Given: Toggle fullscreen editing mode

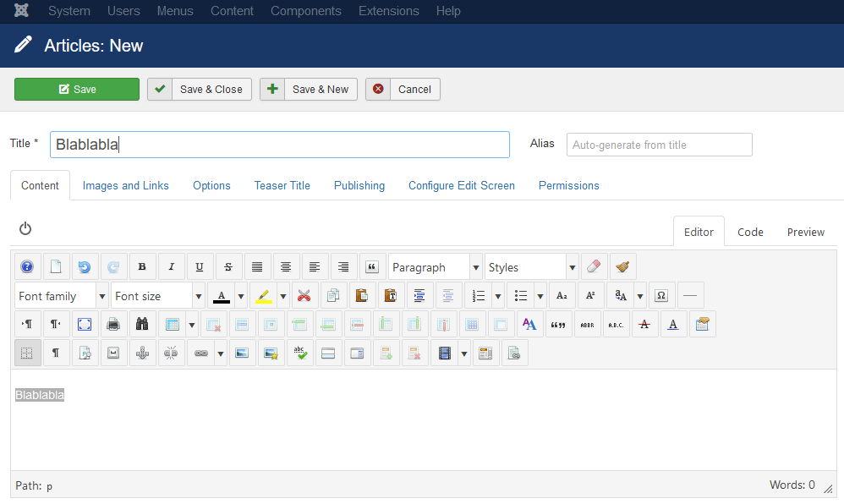Looking at the screenshot, I should pyautogui.click(x=84, y=324).
